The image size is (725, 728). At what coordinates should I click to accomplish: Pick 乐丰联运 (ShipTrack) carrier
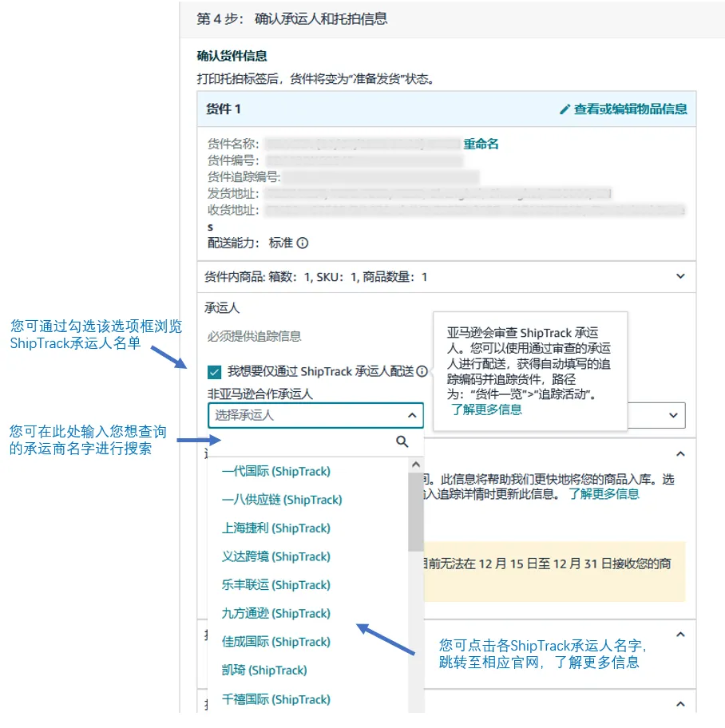[275, 584]
